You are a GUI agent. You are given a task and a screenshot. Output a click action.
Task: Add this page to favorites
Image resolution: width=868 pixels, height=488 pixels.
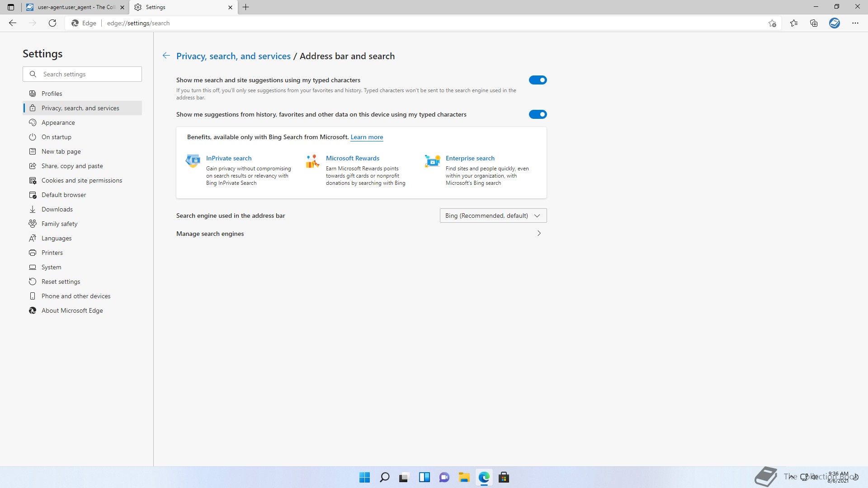(x=772, y=23)
